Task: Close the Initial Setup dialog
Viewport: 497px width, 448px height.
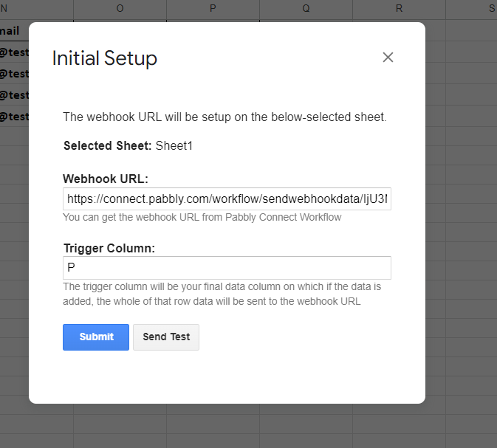Action: (388, 58)
